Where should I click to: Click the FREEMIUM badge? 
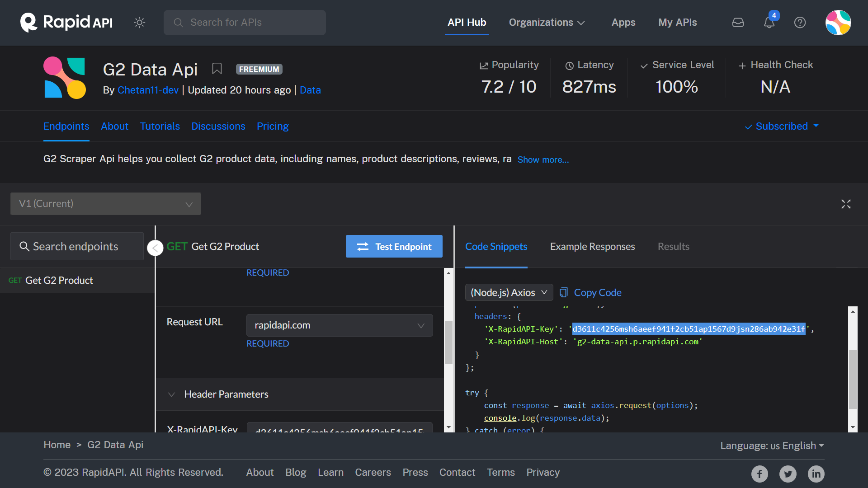pyautogui.click(x=259, y=69)
